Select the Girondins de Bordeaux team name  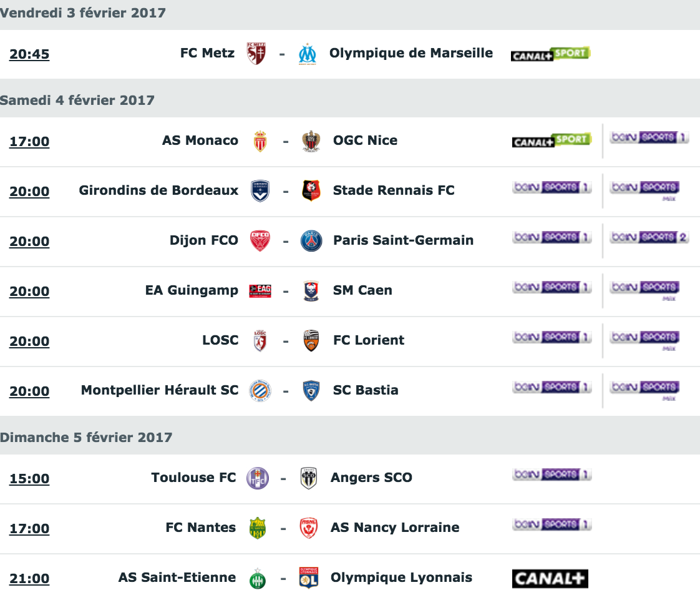tap(158, 190)
